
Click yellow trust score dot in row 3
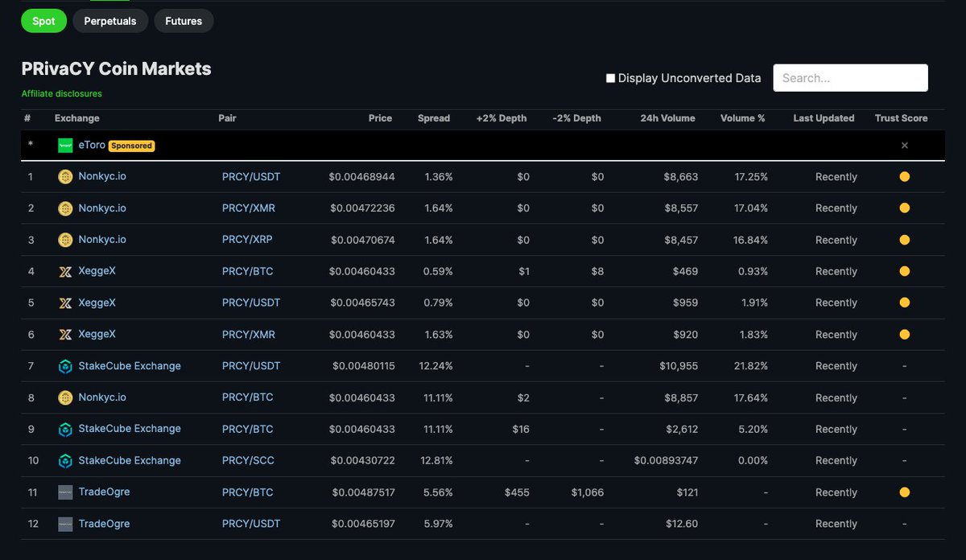[x=904, y=240]
